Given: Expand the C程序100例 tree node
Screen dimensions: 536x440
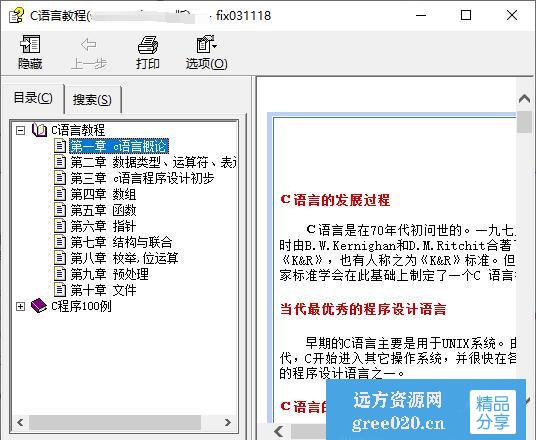Looking at the screenshot, I should tap(21, 306).
